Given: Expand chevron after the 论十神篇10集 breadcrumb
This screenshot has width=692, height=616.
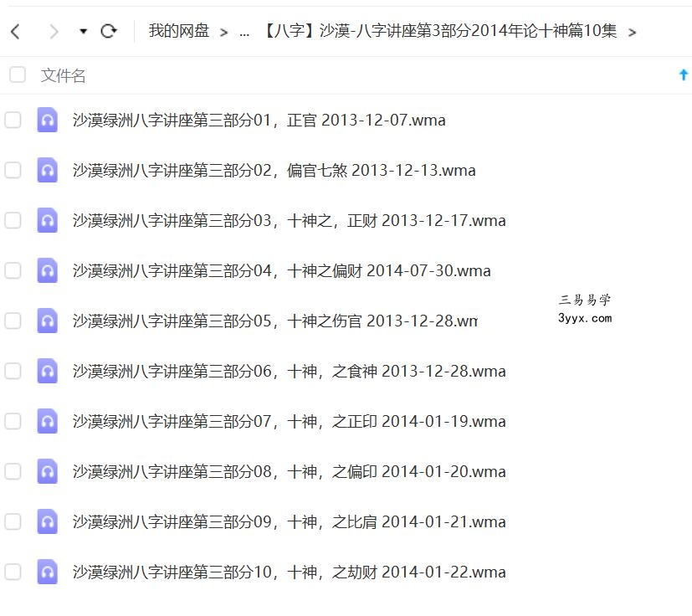Looking at the screenshot, I should [632, 33].
